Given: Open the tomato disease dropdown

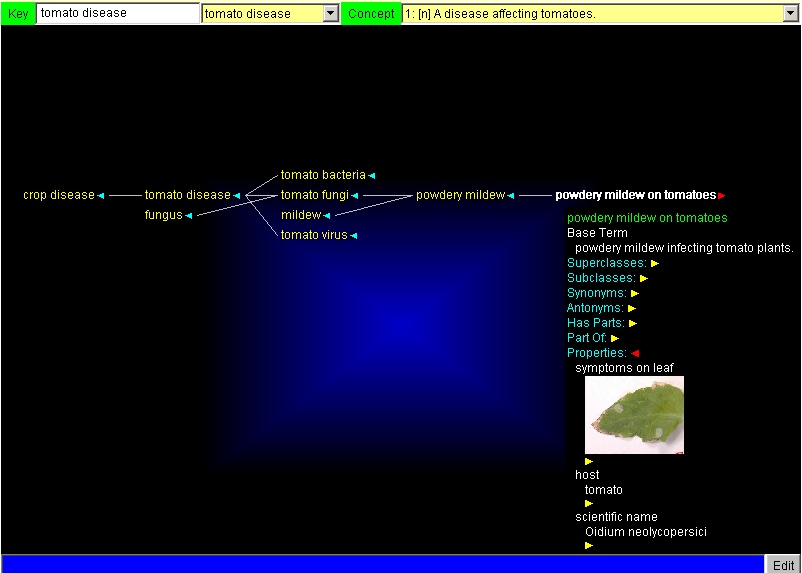Looking at the screenshot, I should click(331, 14).
